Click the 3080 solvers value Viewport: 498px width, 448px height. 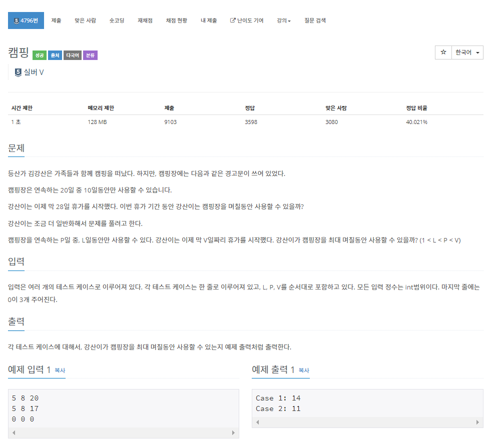click(331, 122)
